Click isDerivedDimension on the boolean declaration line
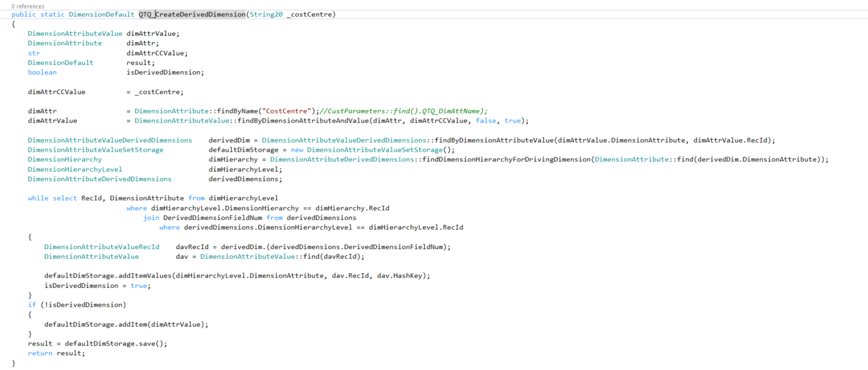Viewport: 868px width, 370px height. tap(163, 72)
